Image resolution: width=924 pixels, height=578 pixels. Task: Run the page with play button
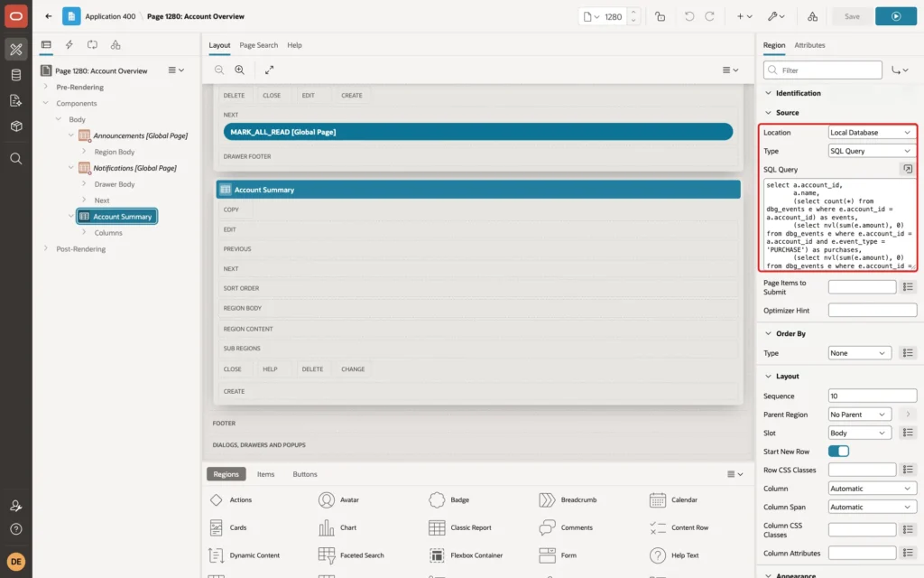point(896,16)
